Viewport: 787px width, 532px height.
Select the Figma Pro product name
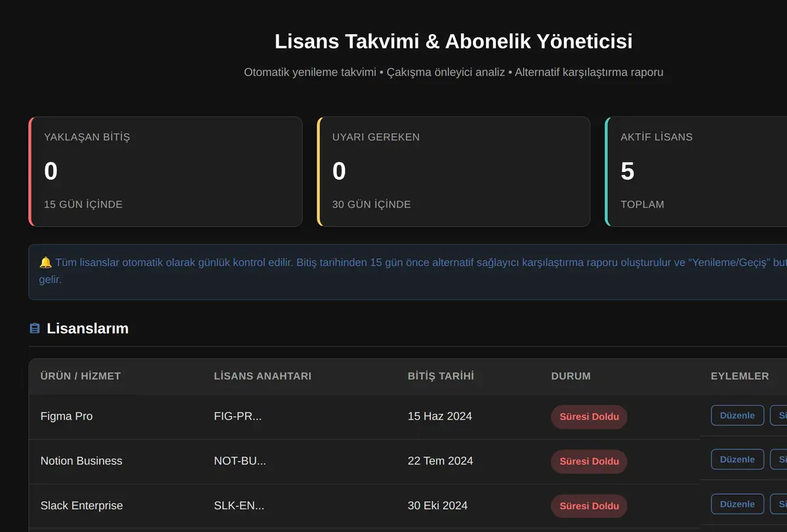[x=66, y=416]
